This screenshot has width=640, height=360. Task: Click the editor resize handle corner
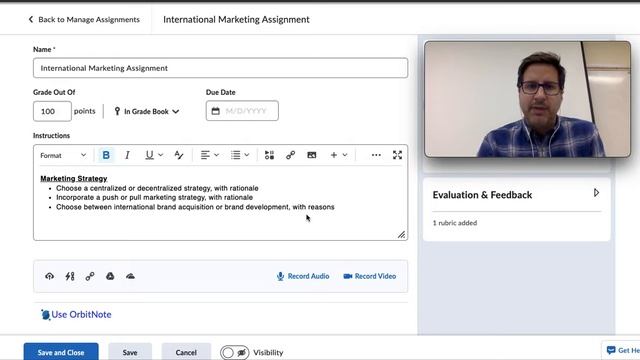(x=402, y=235)
